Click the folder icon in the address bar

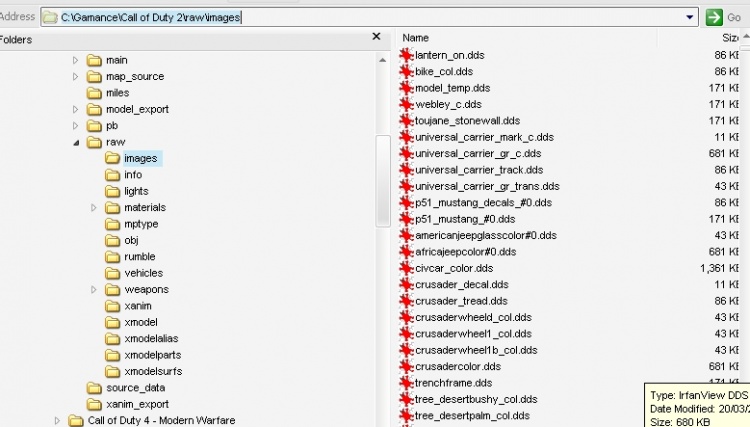(50, 17)
